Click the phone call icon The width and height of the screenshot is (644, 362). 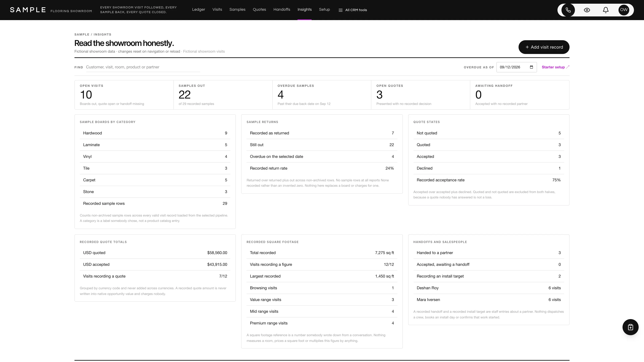568,10
